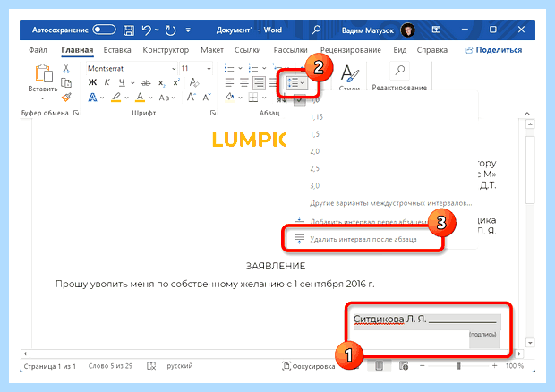Viewport: 555px width, 392px height.
Task: Open the Editing (Редактирование) search icon
Action: [399, 71]
